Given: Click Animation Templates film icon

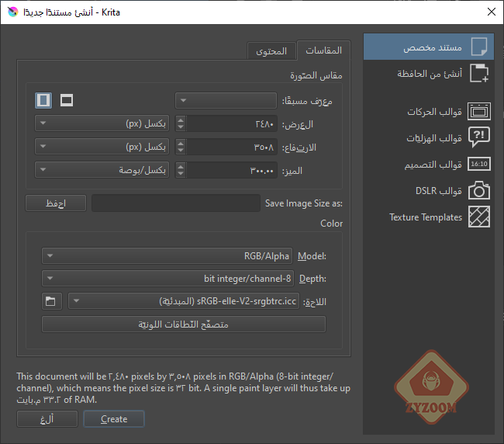Looking at the screenshot, I should (479, 111).
